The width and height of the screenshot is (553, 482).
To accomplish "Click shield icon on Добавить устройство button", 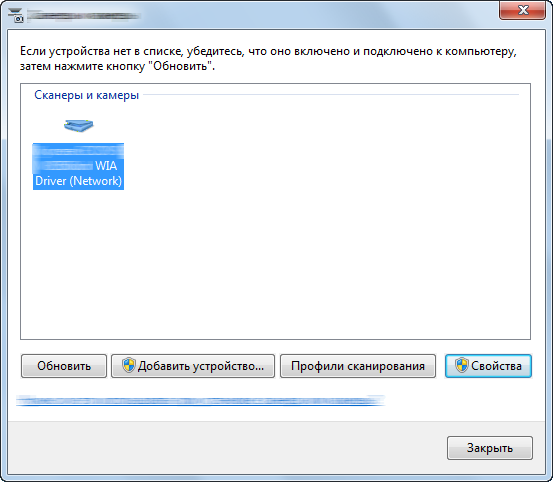I will point(129,365).
